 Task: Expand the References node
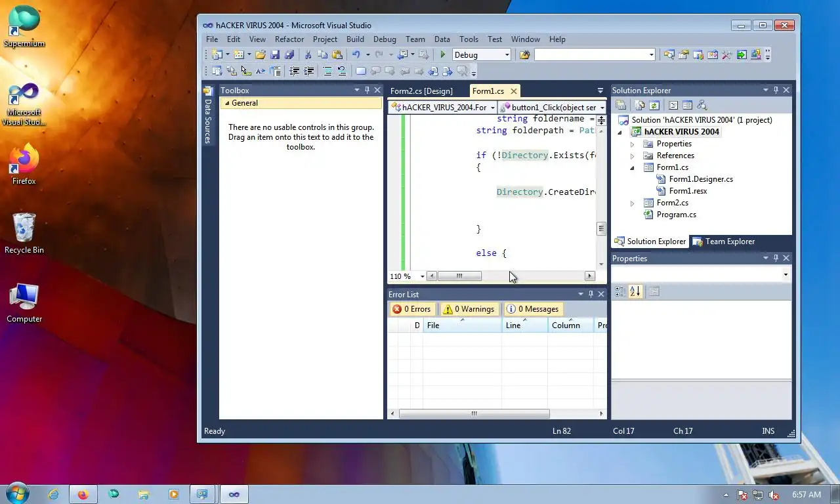pos(633,156)
